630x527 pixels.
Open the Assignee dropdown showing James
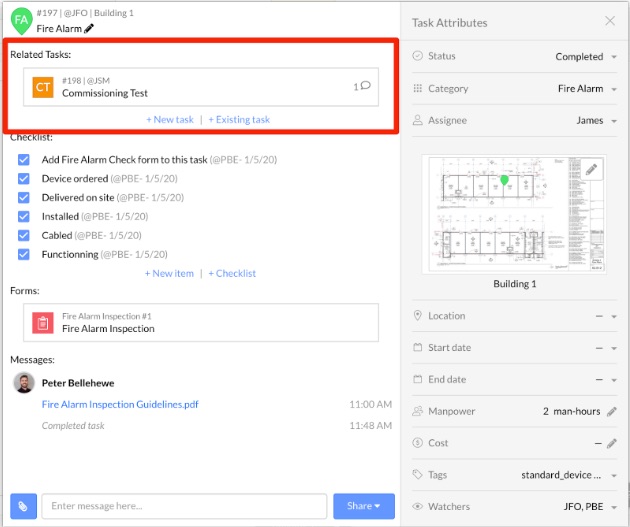click(596, 121)
